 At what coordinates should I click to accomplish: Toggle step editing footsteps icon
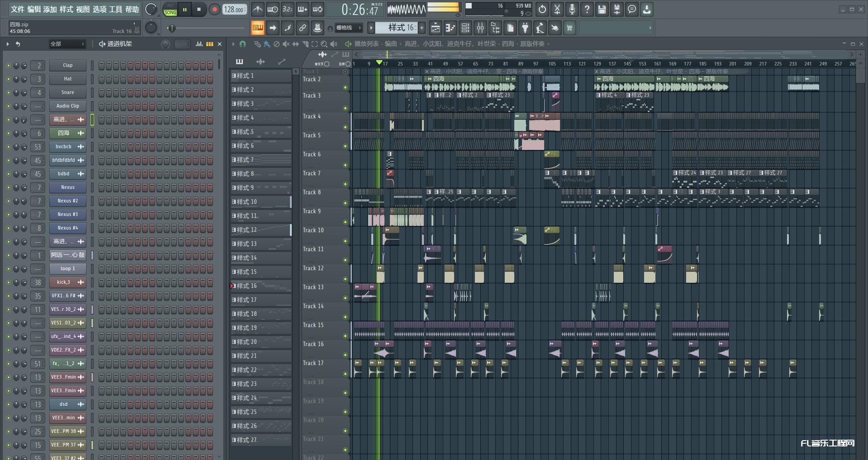[x=288, y=28]
